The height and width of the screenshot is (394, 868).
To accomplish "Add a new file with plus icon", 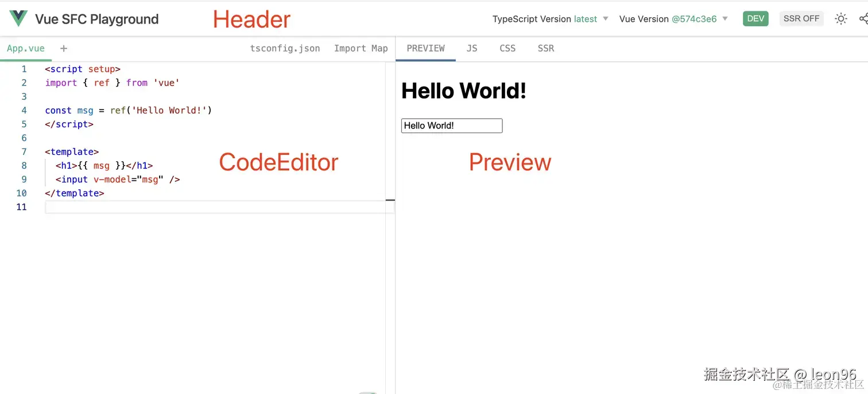I will (x=64, y=49).
